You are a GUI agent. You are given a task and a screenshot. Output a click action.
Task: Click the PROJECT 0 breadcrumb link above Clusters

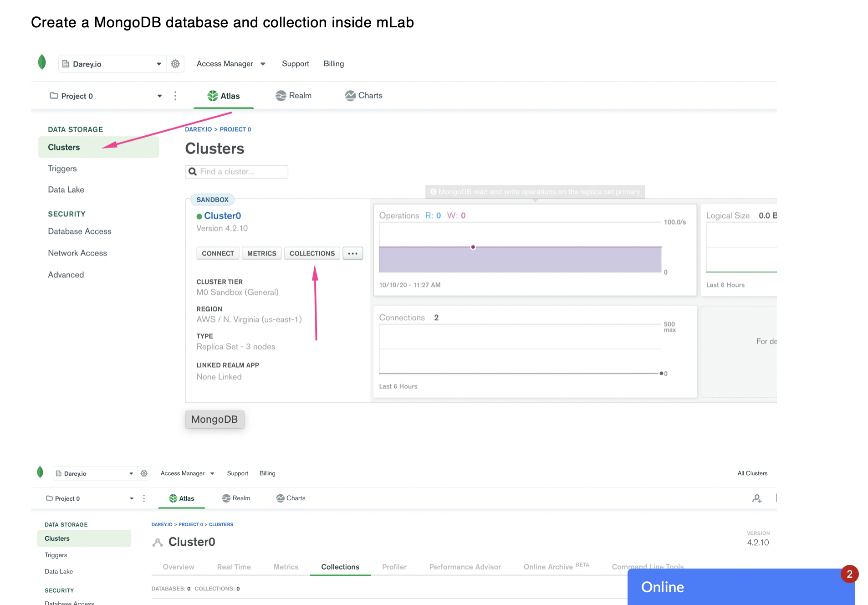point(235,129)
